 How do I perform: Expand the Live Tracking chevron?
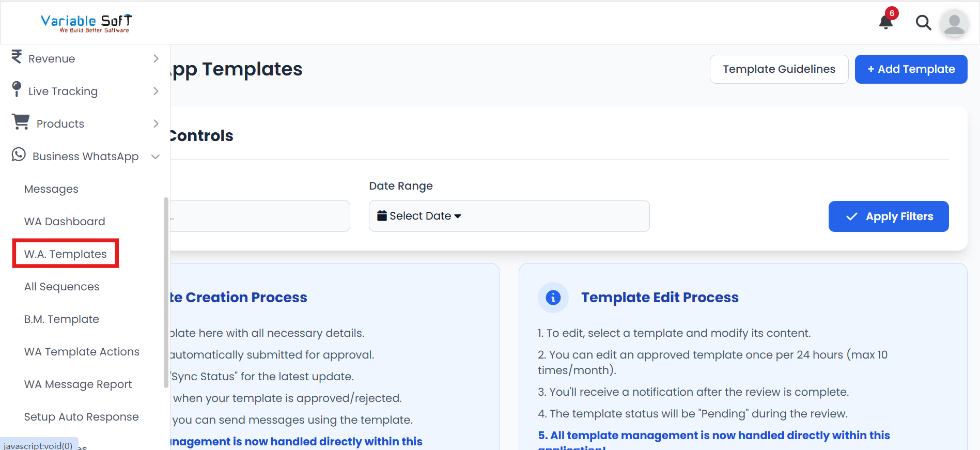coord(156,91)
